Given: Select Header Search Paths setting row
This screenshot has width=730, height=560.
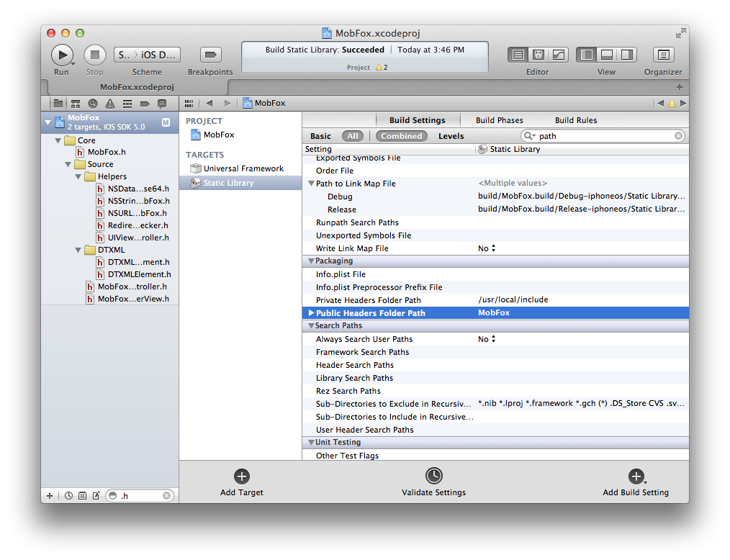Looking at the screenshot, I should [x=495, y=366].
